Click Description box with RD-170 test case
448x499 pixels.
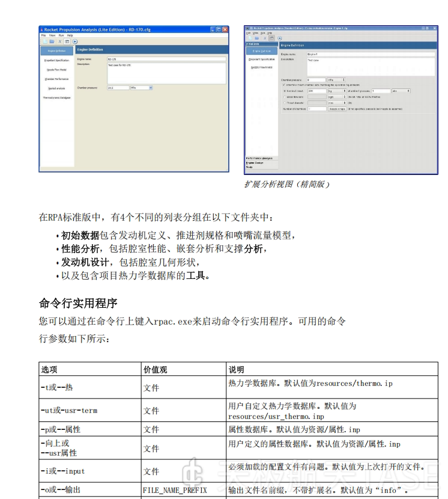pos(166,73)
